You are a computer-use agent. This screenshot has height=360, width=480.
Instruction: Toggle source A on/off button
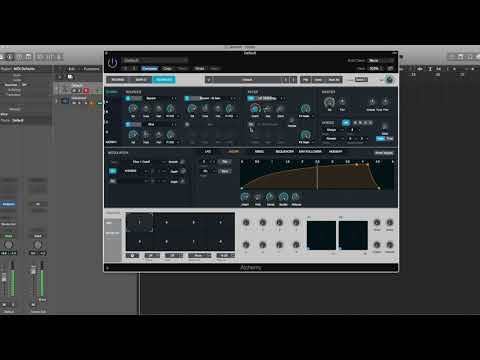click(128, 98)
